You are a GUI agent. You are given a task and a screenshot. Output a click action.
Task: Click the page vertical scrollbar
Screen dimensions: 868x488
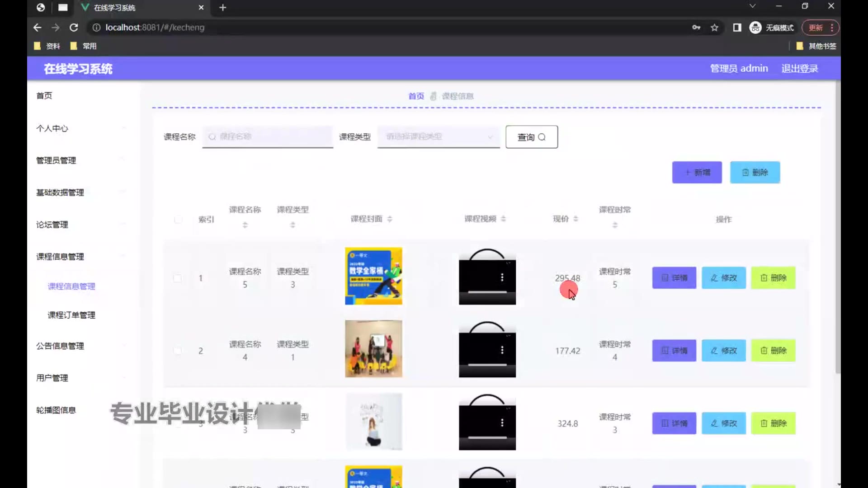[838, 226]
